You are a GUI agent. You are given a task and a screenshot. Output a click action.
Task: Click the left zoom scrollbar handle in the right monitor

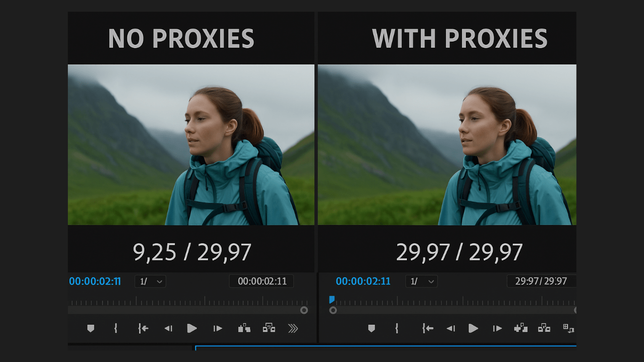(x=333, y=310)
